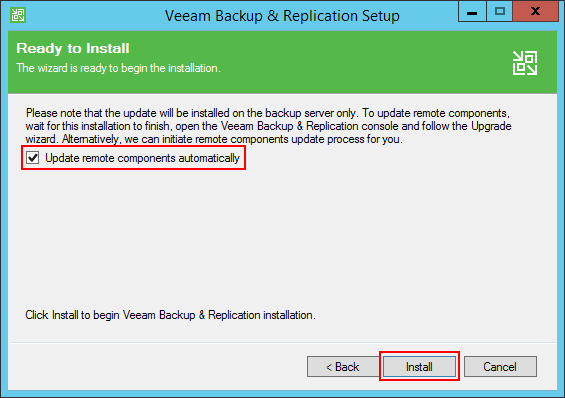Go to previous step via Back button
The image size is (565, 398).
(343, 367)
